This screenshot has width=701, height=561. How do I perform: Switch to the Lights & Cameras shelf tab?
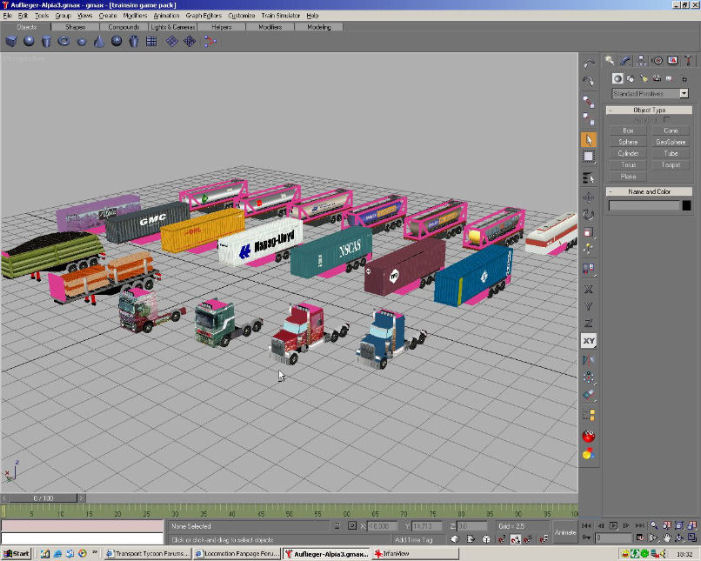click(x=173, y=27)
